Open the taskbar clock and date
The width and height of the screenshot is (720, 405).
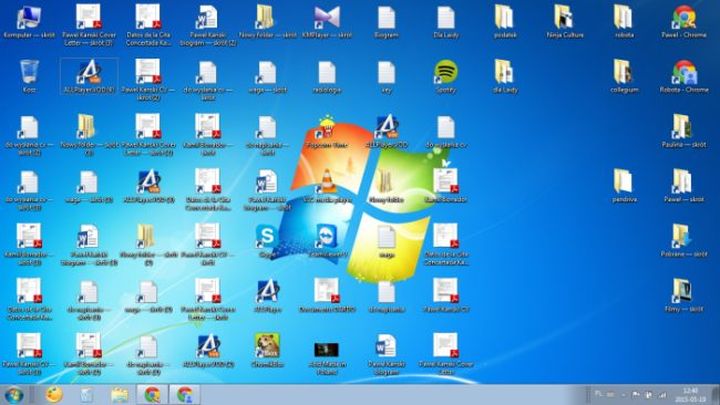(690, 395)
